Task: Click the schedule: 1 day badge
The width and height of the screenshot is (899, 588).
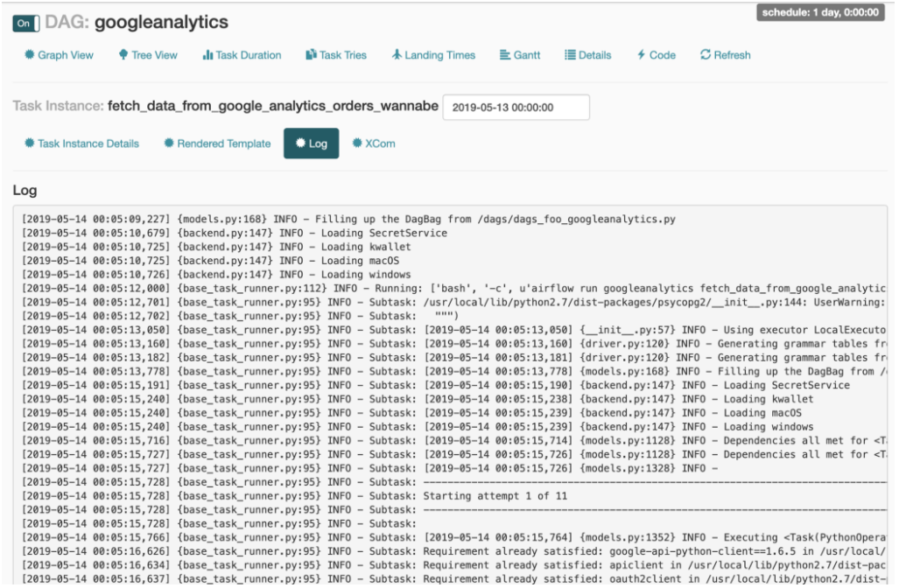Action: click(820, 12)
